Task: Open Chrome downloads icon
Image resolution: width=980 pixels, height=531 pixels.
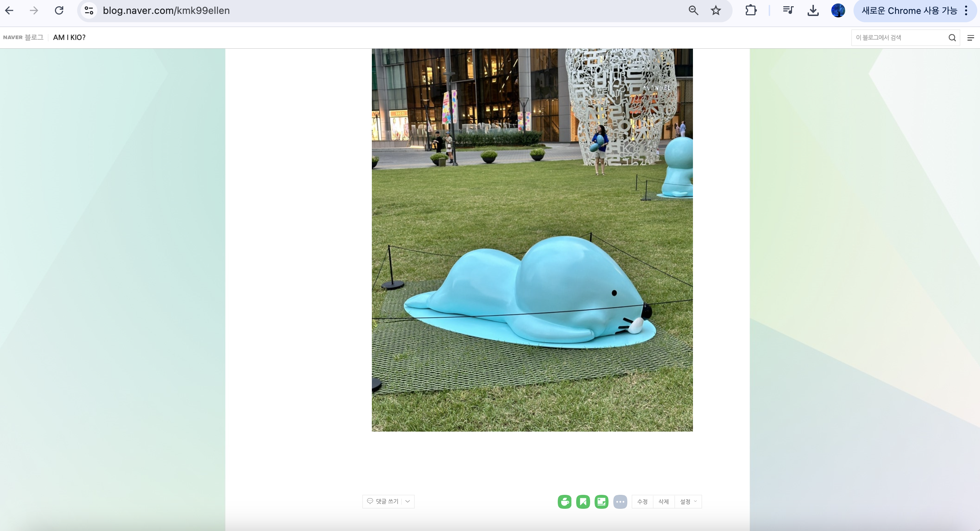Action: point(813,11)
